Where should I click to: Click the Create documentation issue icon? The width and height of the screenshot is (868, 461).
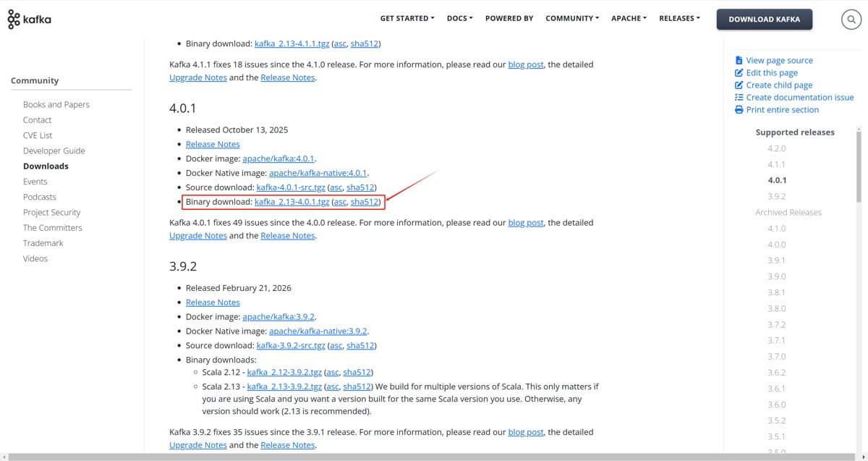(x=739, y=98)
